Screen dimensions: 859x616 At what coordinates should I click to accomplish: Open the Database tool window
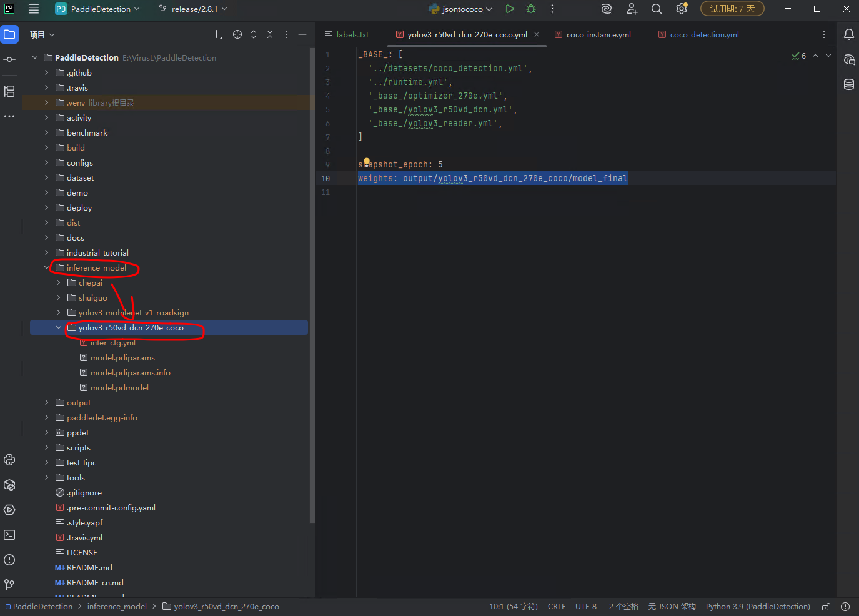tap(848, 85)
